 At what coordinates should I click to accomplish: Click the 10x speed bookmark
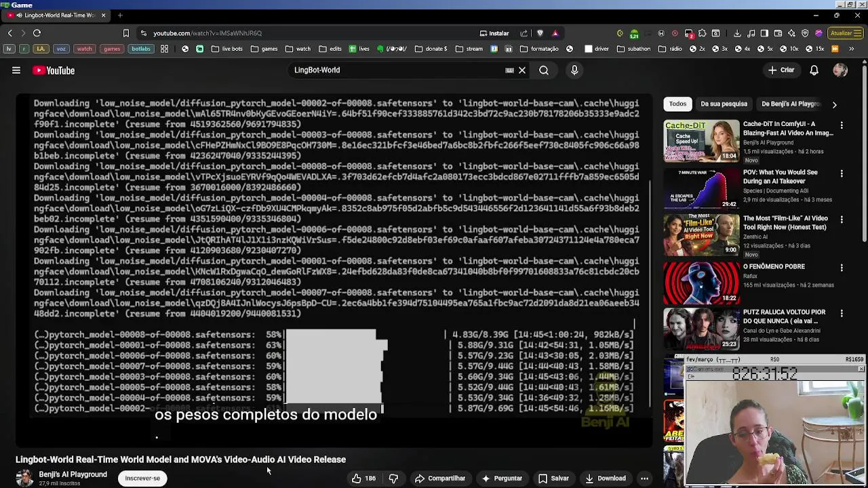789,49
